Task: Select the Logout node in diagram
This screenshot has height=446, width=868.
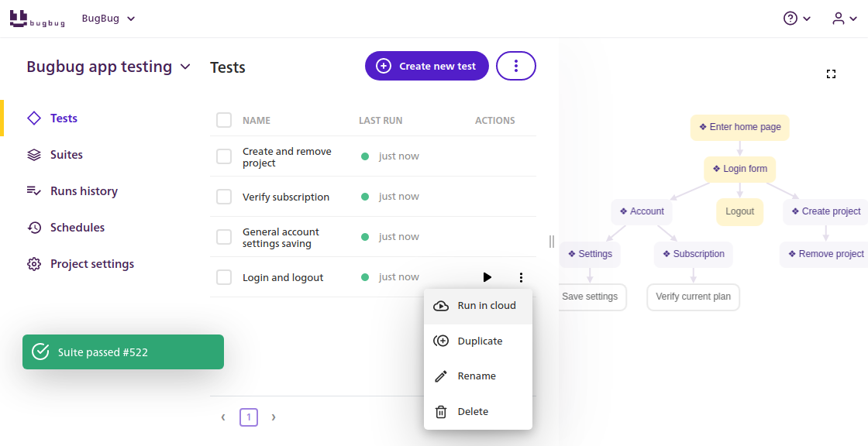Action: tap(739, 212)
